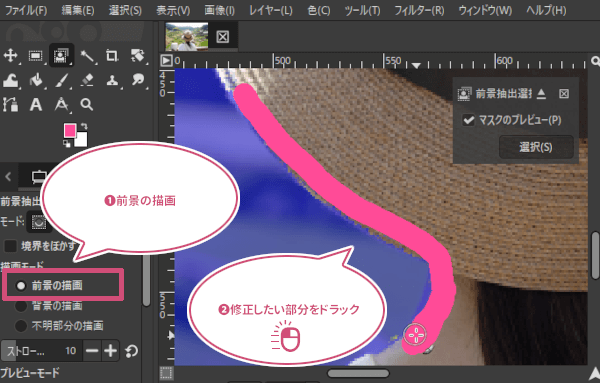Click the foreground extraction mode icon
The width and height of the screenshot is (600, 383).
[39, 222]
